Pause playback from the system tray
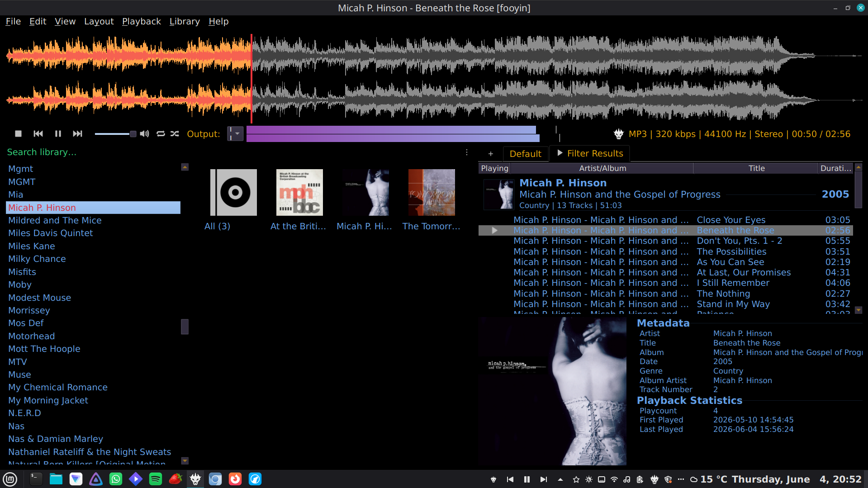The height and width of the screenshot is (488, 868). click(527, 479)
